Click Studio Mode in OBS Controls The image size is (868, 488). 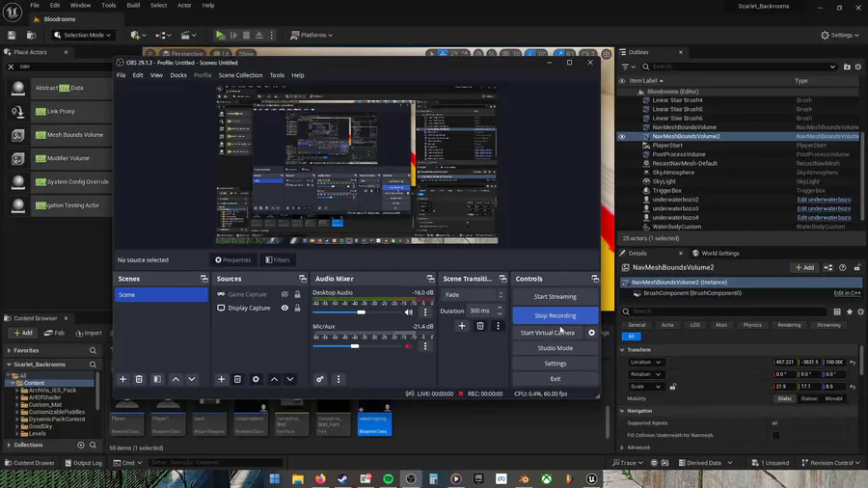click(x=556, y=348)
